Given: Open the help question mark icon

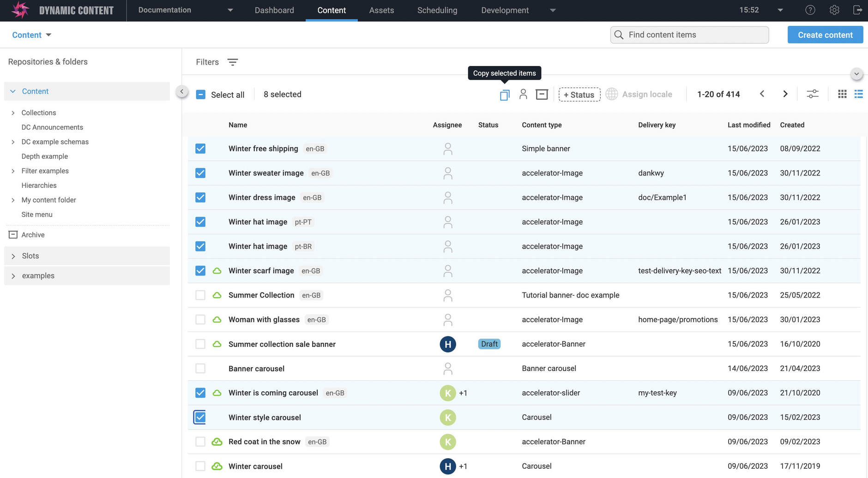Looking at the screenshot, I should pyautogui.click(x=810, y=10).
